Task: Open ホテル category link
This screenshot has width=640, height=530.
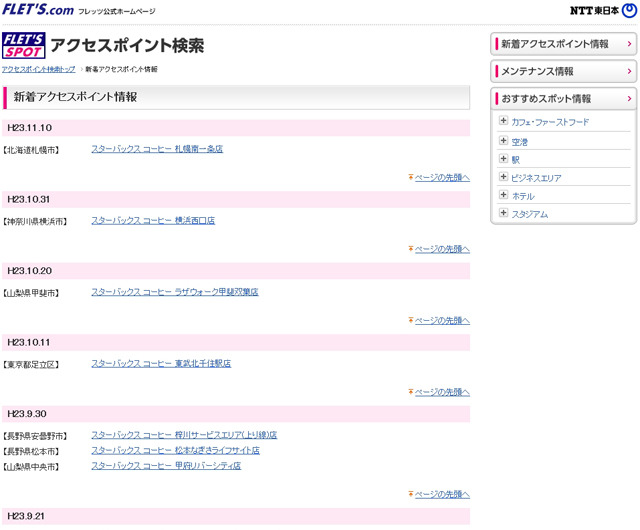Action: 523,196
